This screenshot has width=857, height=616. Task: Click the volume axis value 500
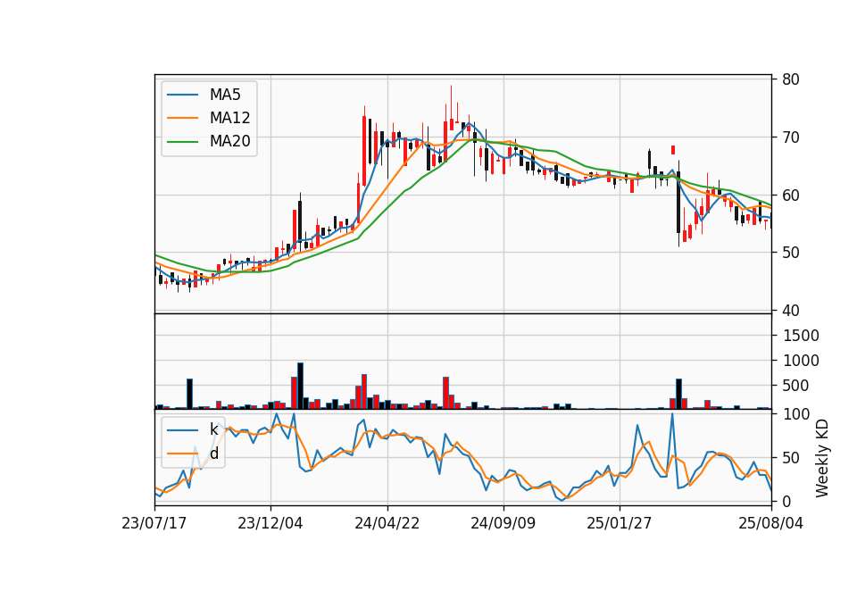point(795,386)
